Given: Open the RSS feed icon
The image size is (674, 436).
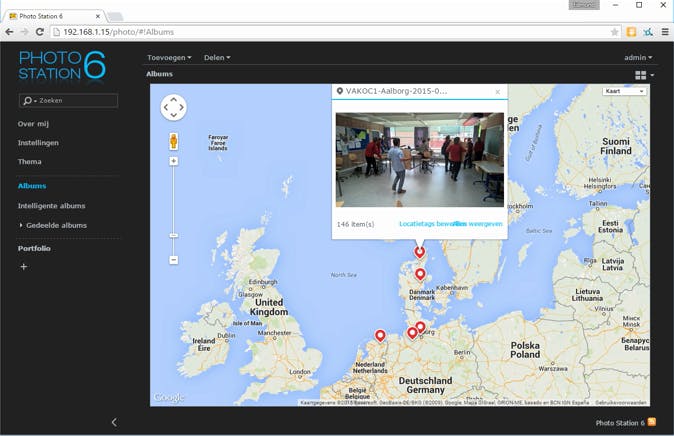Looking at the screenshot, I should point(652,422).
